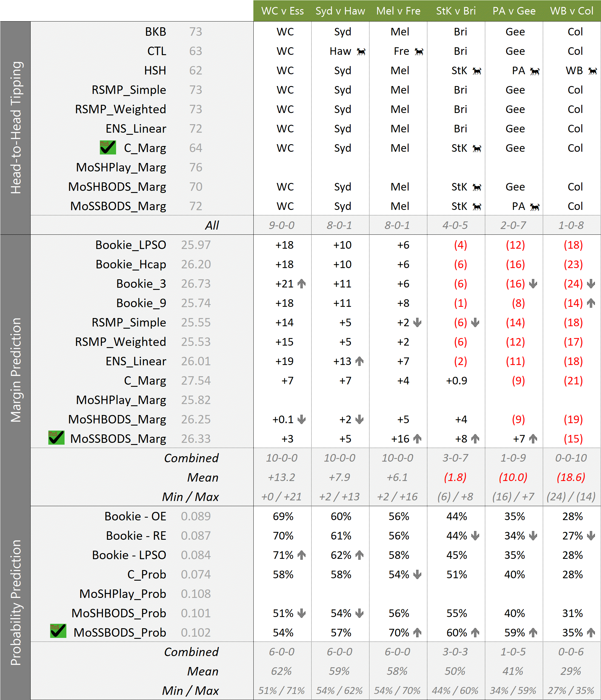Click the up arrow beside MoSSBODS_Prob's 35%

pyautogui.click(x=591, y=633)
